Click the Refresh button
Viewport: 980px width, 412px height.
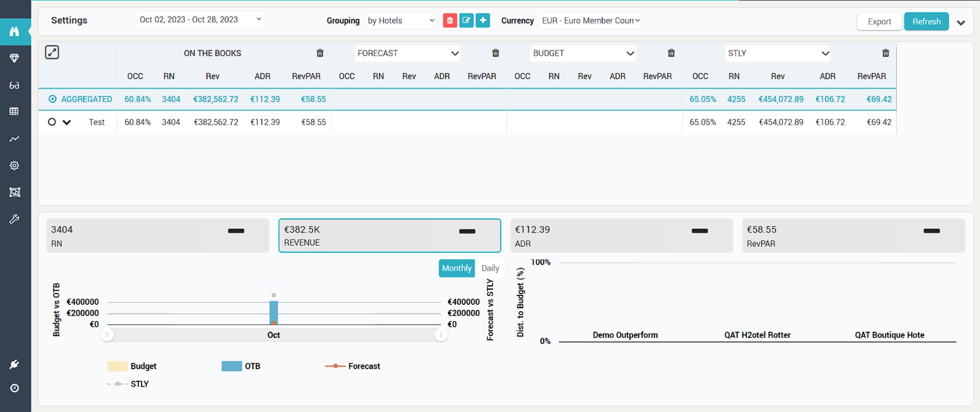[x=926, y=21]
